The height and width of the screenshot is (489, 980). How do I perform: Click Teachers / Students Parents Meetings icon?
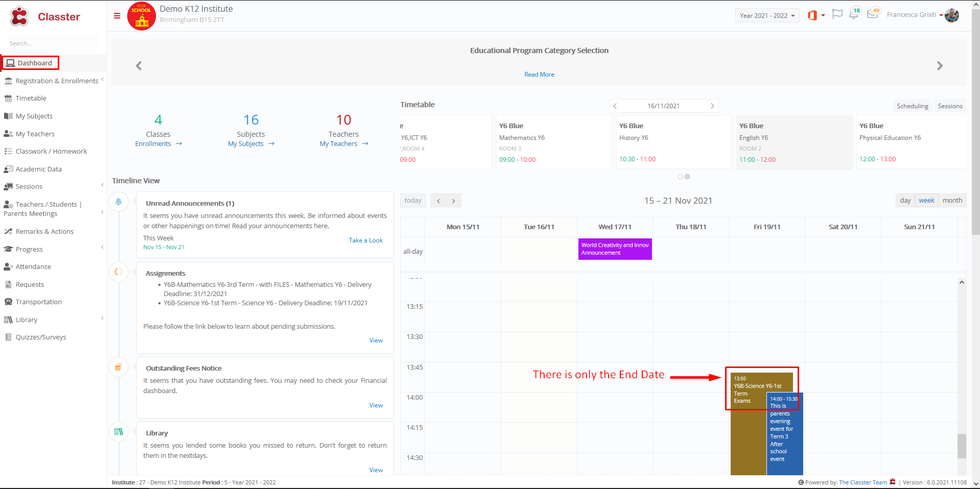click(x=8, y=204)
